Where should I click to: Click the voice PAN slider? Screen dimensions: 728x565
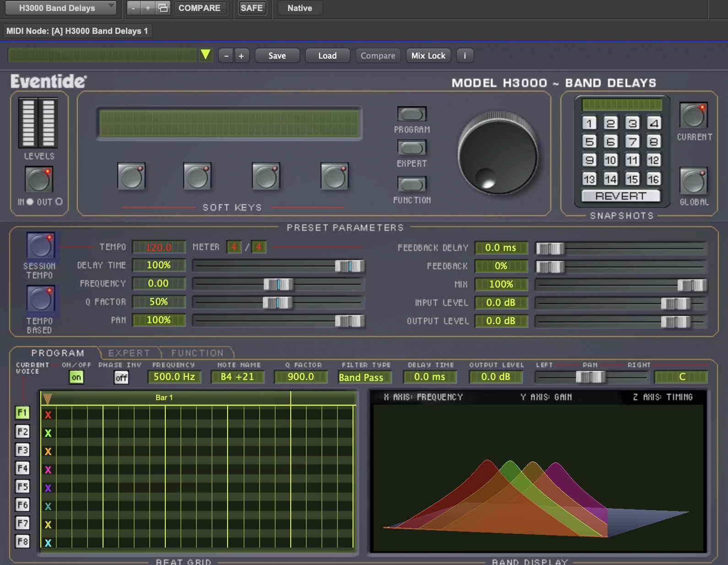(x=592, y=377)
